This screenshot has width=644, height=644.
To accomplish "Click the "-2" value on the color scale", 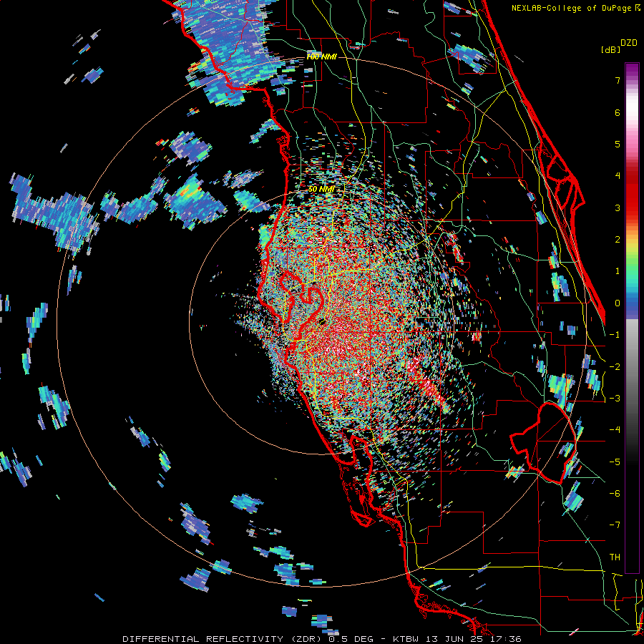I will pyautogui.click(x=615, y=367).
